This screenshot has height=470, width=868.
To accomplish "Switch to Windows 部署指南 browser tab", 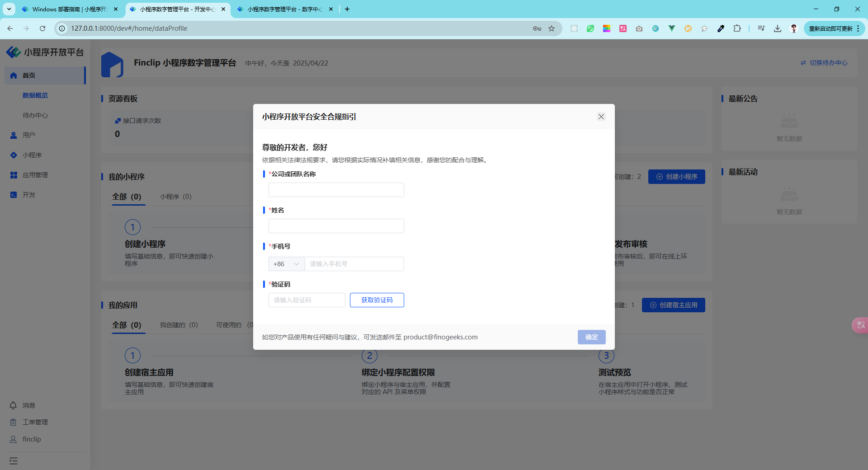I will [x=71, y=9].
